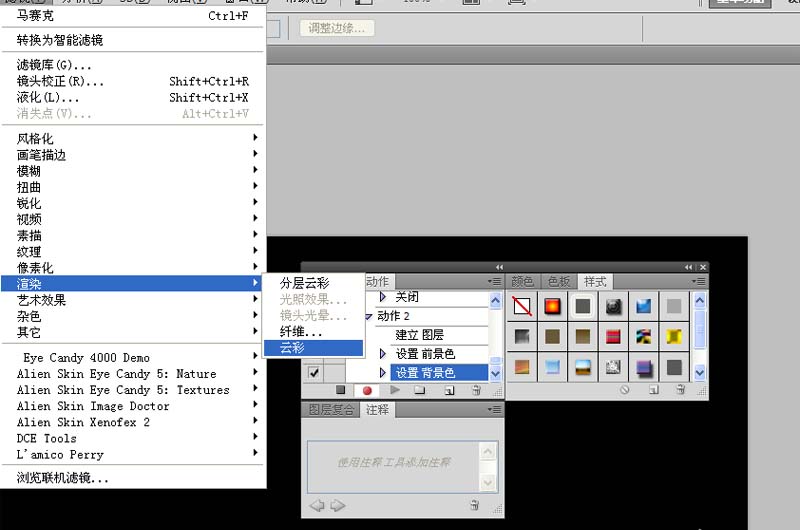Delete action using the Actions panel trash icon
The image size is (800, 530).
[476, 390]
